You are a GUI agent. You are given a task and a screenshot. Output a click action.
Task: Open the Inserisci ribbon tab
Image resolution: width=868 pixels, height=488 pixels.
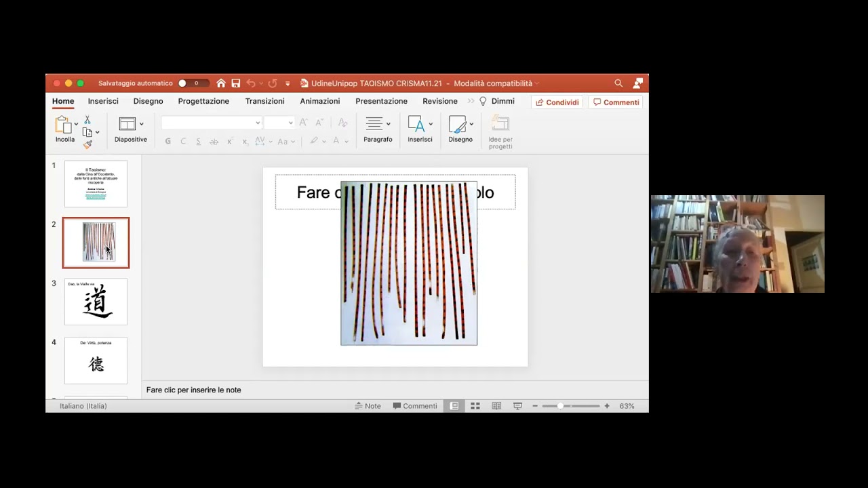tap(103, 101)
